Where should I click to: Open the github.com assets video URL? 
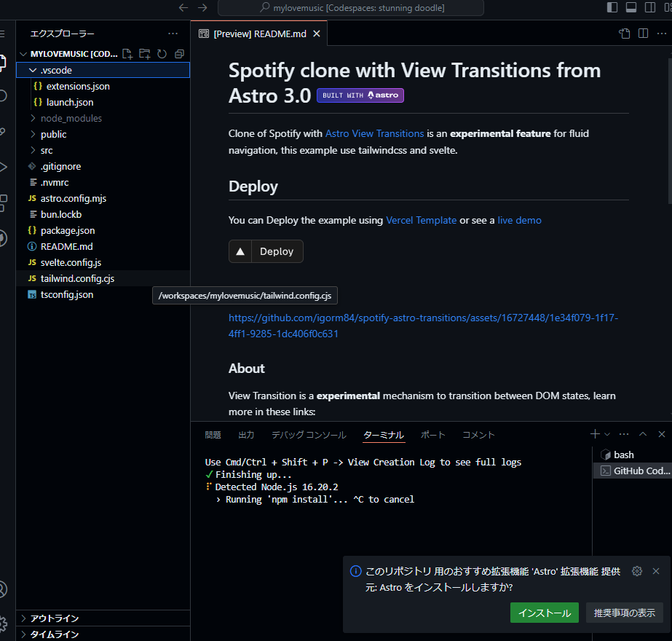423,326
